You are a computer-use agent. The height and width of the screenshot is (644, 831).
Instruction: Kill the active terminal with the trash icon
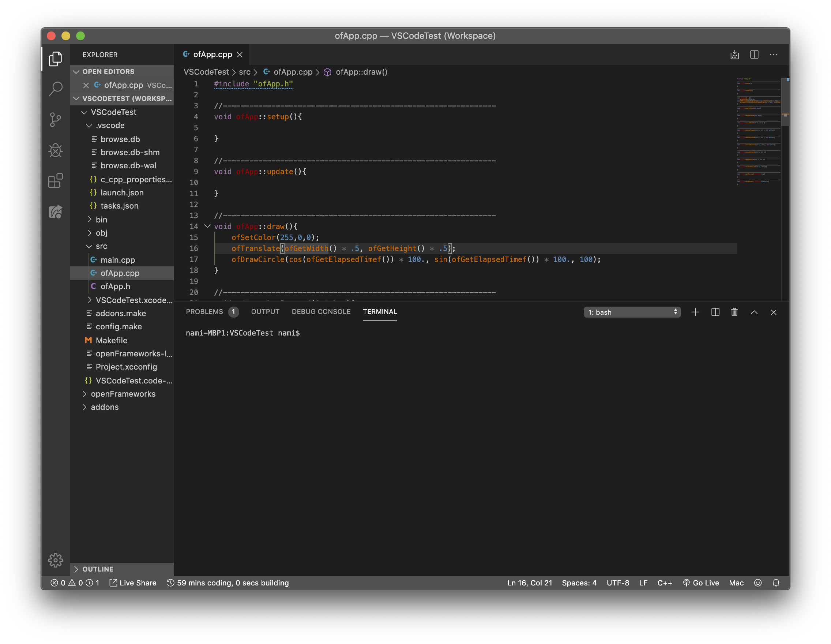coord(734,312)
